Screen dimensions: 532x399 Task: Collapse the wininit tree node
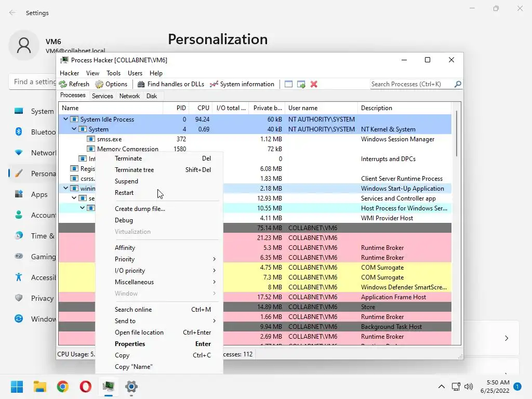[x=65, y=188]
